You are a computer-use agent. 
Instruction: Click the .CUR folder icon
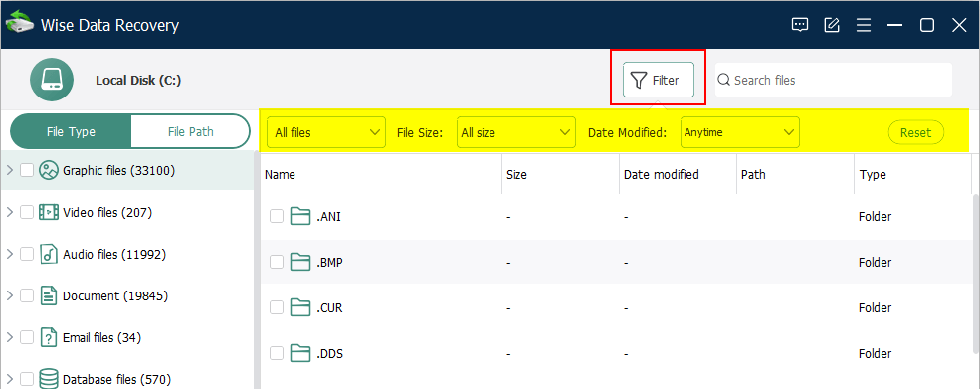pyautogui.click(x=300, y=307)
